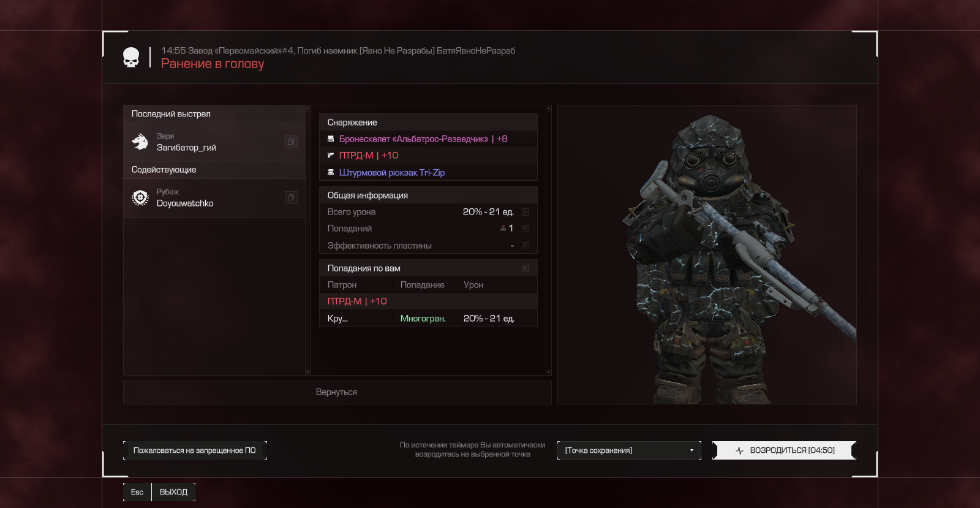Click the ВЫХОД button
The image size is (980, 508).
pos(173,492)
